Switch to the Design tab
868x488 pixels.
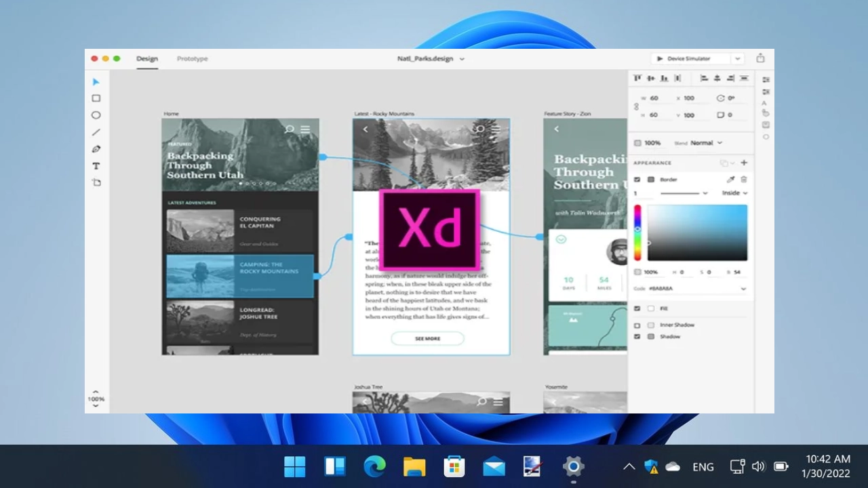coord(147,59)
